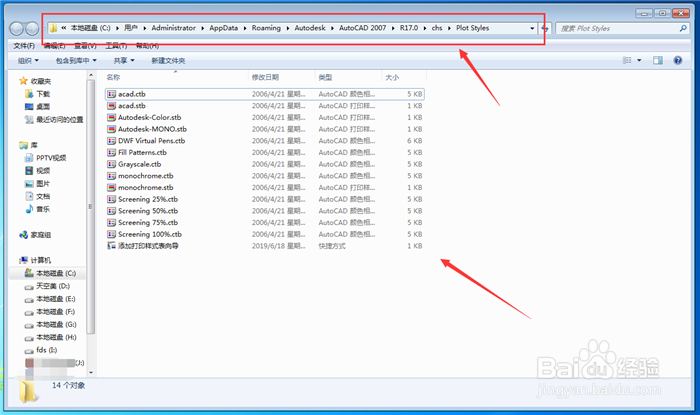Click the Back navigation arrow button
This screenshot has height=415, width=700.
click(17, 29)
